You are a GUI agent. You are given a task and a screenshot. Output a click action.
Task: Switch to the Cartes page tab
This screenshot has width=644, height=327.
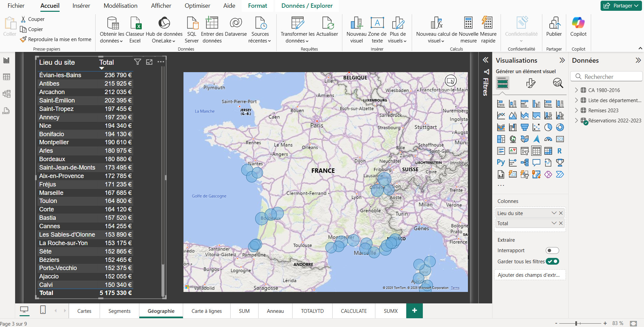pyautogui.click(x=84, y=311)
